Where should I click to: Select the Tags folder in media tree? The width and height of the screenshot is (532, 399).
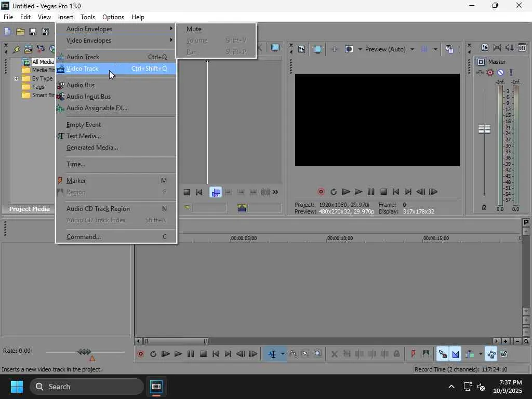38,87
